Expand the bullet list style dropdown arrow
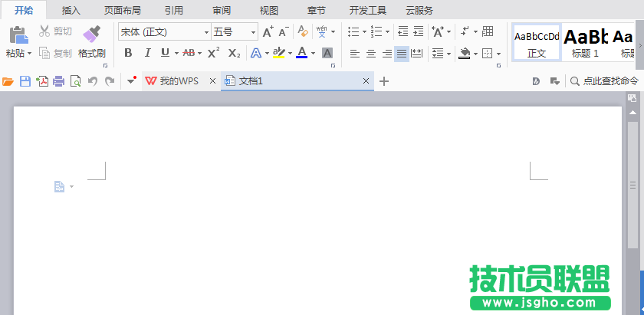The height and width of the screenshot is (315, 644). [363, 32]
